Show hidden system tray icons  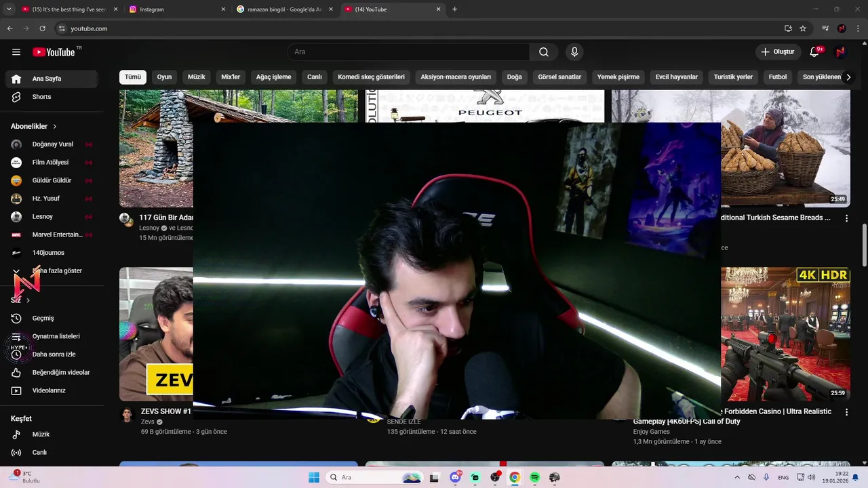pyautogui.click(x=737, y=478)
